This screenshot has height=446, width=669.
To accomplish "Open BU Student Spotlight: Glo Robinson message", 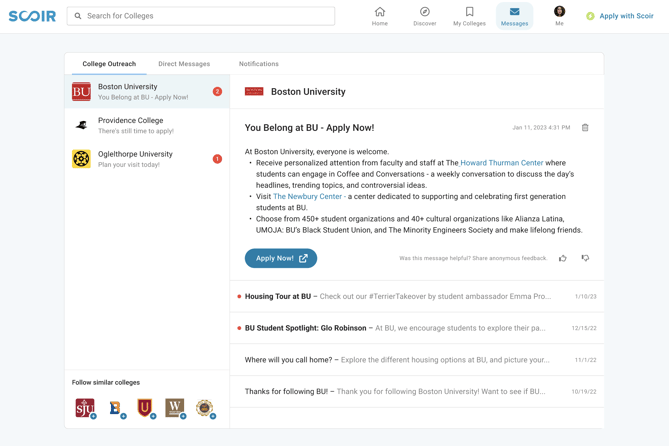I will pyautogui.click(x=417, y=328).
